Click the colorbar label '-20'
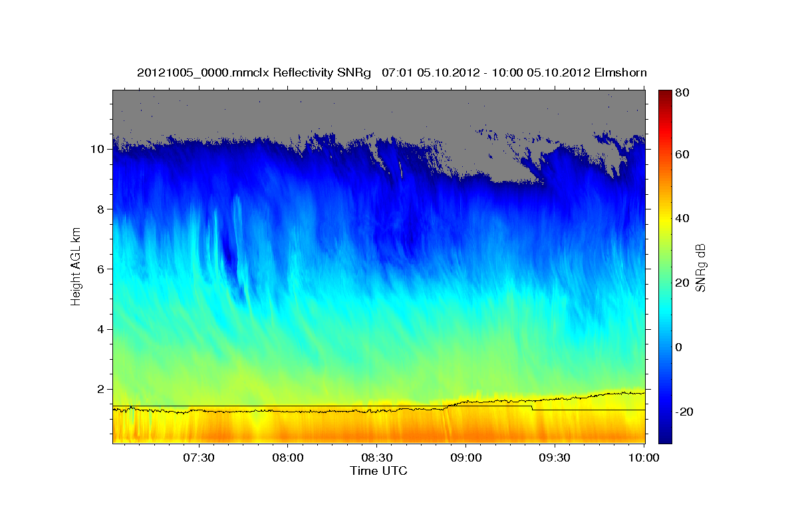This screenshot has height=532, width=798. click(x=684, y=412)
